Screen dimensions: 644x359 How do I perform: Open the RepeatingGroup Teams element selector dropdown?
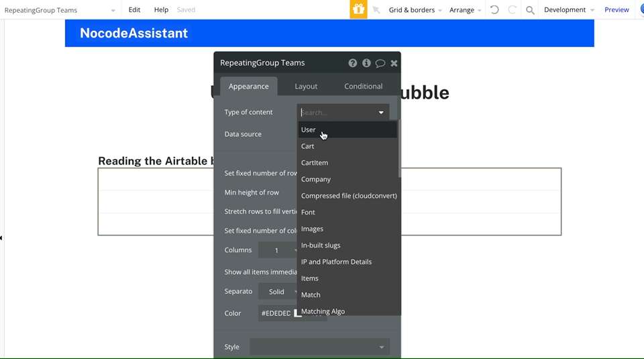[x=60, y=10]
